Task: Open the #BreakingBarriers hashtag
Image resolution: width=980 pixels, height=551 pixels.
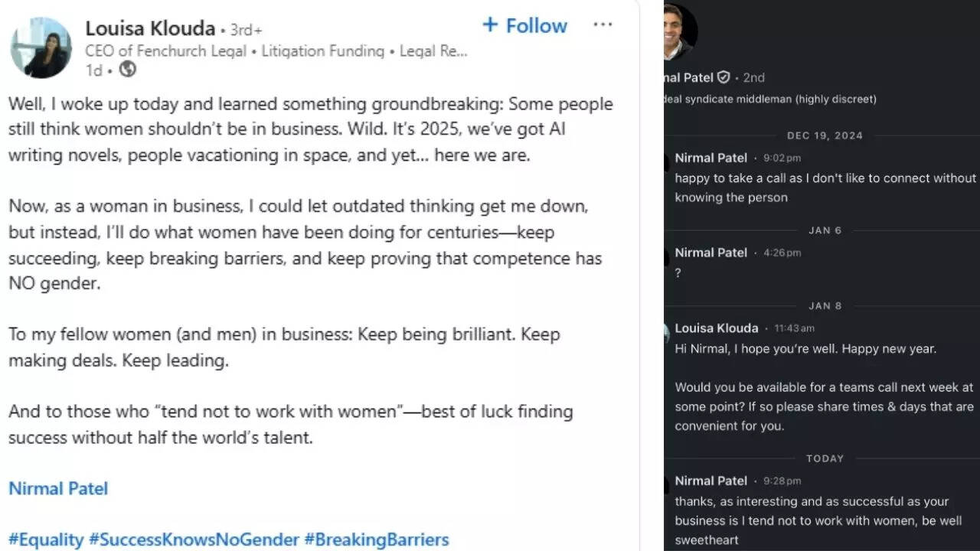Action: click(x=377, y=539)
